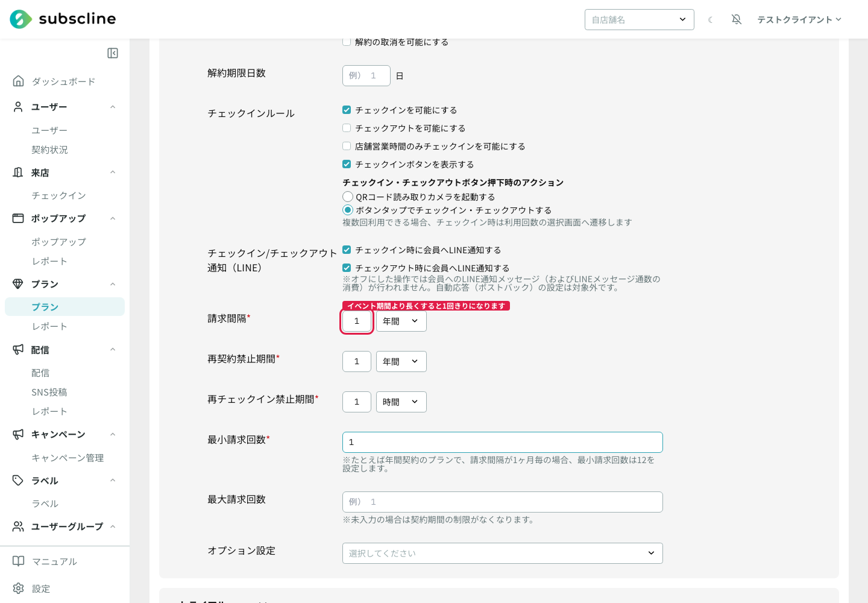The image size is (868, 603).
Task: Open ポップアップ submenu item in sidebar
Action: [58, 242]
